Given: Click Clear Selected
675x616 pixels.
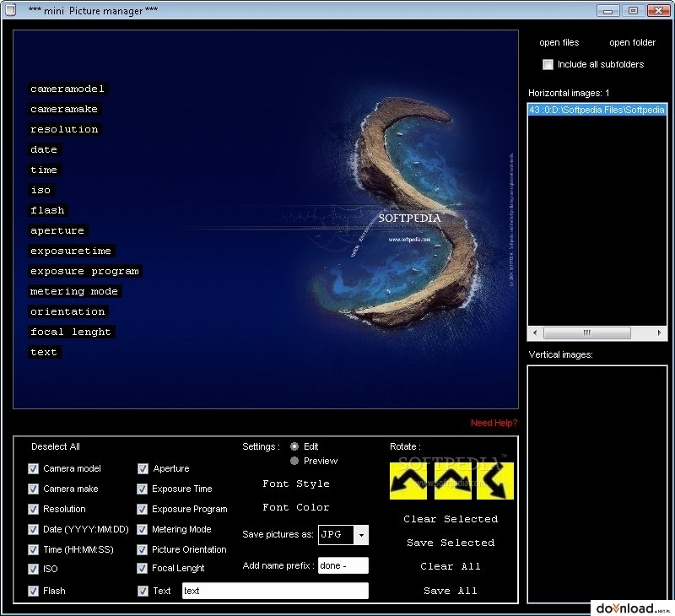Looking at the screenshot, I should (x=451, y=519).
